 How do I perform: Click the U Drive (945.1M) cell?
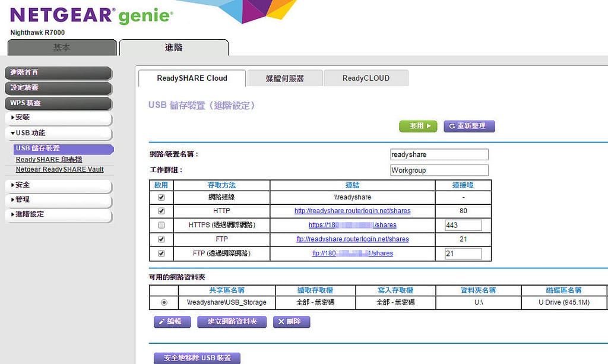coord(564,302)
